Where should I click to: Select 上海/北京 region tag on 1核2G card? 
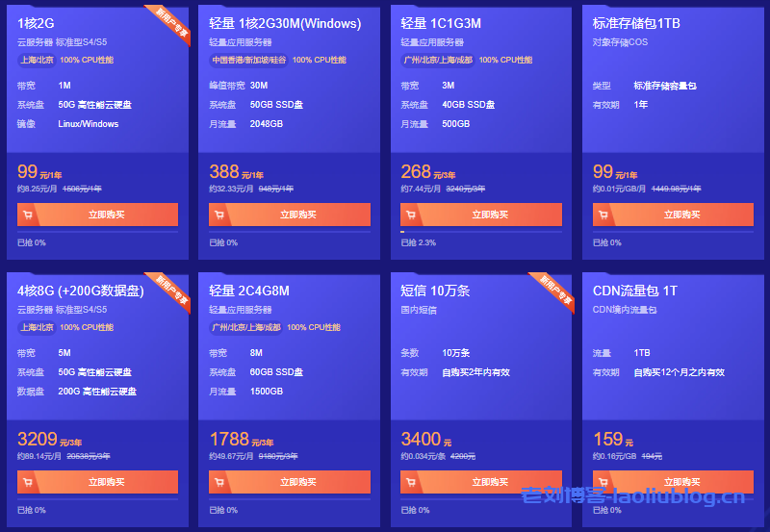[37, 60]
